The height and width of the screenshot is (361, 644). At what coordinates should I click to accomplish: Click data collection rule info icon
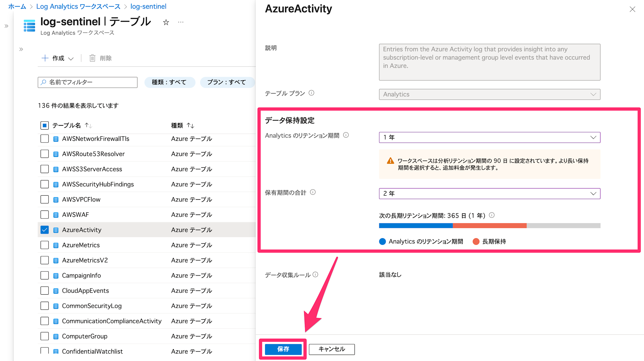coord(315,274)
